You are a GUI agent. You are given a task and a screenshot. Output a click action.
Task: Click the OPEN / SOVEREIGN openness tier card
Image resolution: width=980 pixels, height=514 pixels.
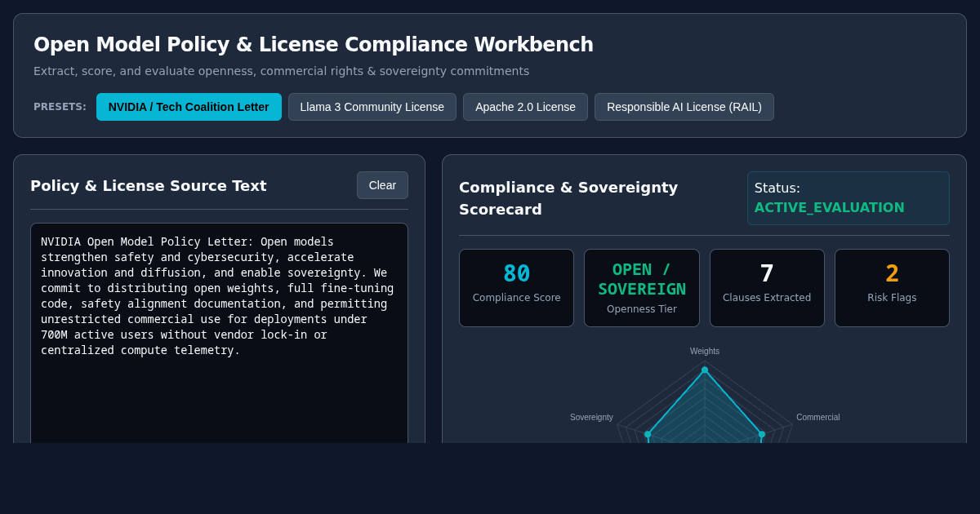(x=642, y=288)
